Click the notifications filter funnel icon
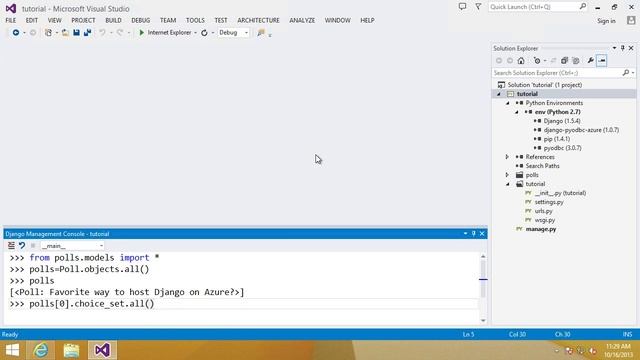The height and width of the screenshot is (360, 640). click(x=478, y=7)
